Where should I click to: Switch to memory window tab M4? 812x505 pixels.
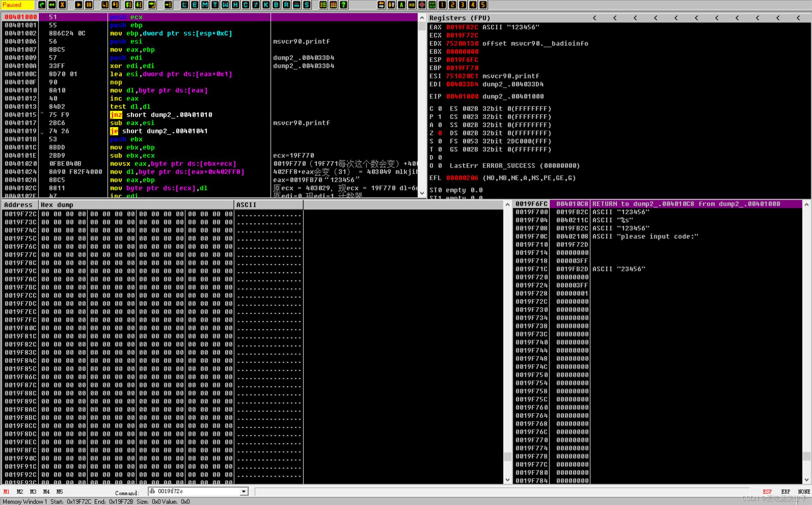(x=46, y=491)
